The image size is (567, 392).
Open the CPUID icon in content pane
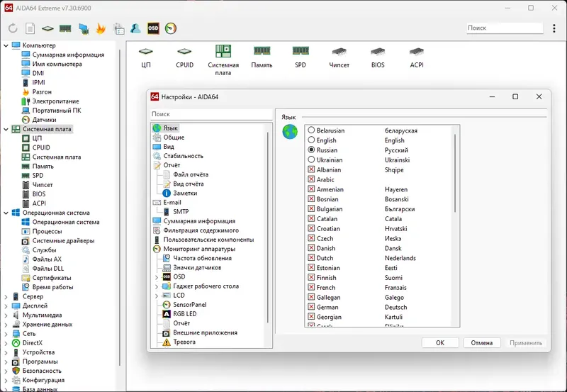184,57
